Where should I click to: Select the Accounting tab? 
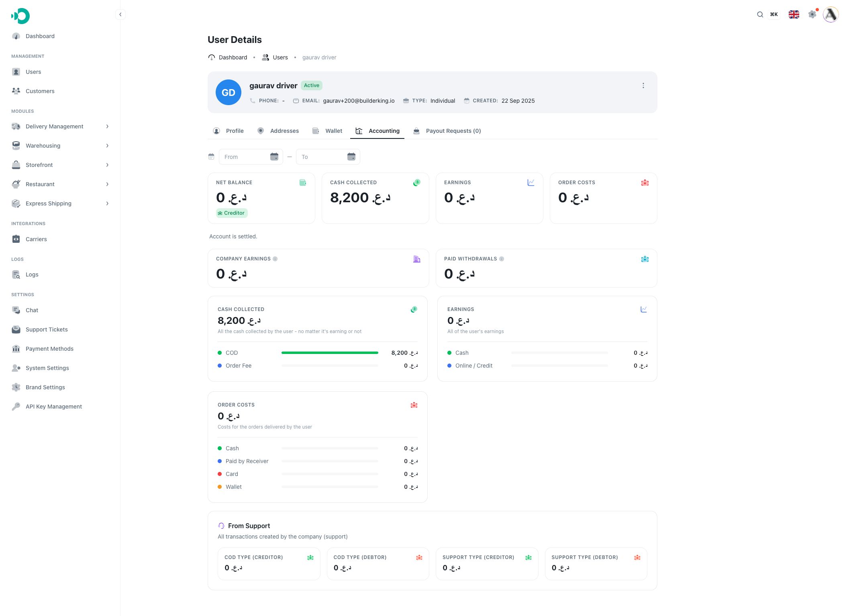[378, 131]
